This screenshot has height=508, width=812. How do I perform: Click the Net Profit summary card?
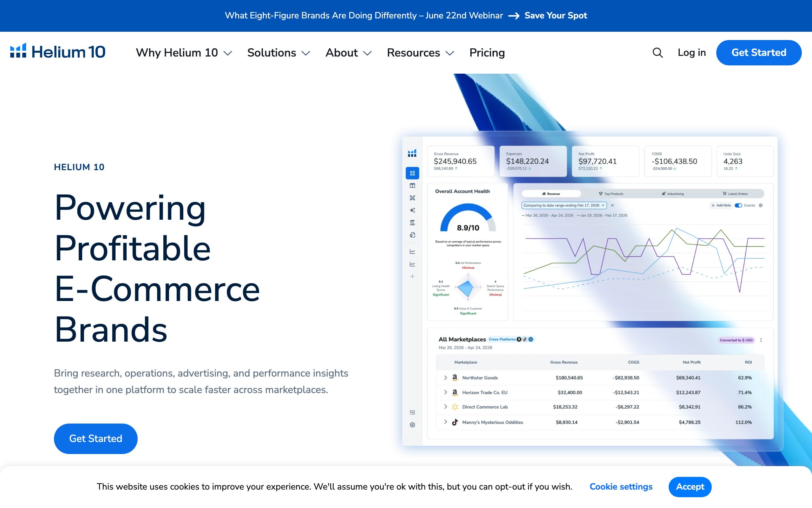[x=605, y=161]
